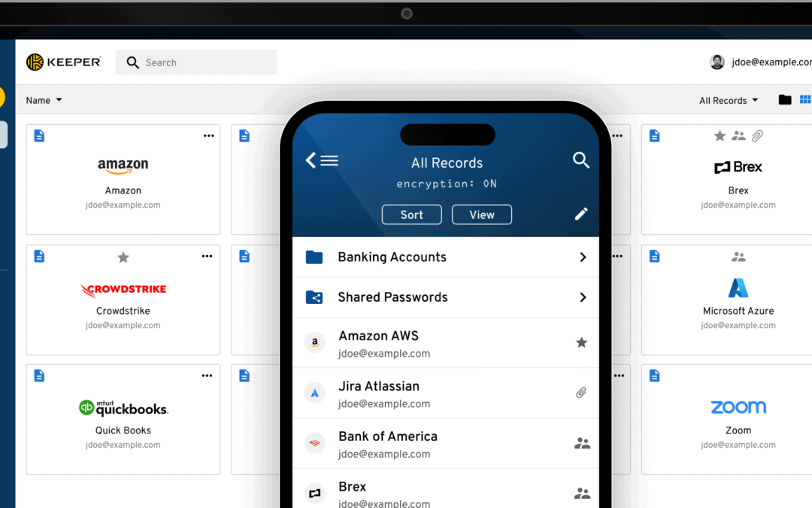Switch to grid view icon in desktop toolbar
Screen dimensions: 812x508
point(805,99)
